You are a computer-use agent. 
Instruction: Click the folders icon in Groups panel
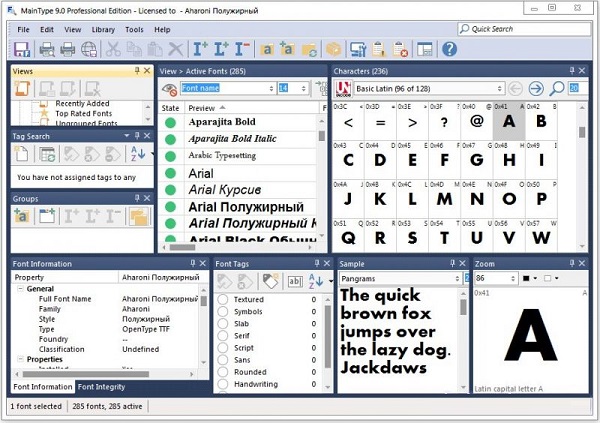139,217
